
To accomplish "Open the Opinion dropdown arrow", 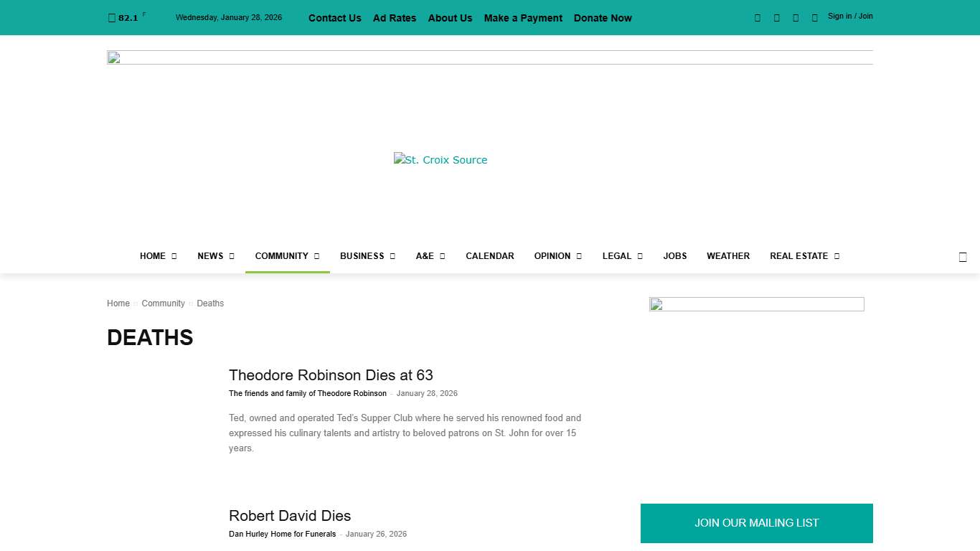I will click(579, 256).
